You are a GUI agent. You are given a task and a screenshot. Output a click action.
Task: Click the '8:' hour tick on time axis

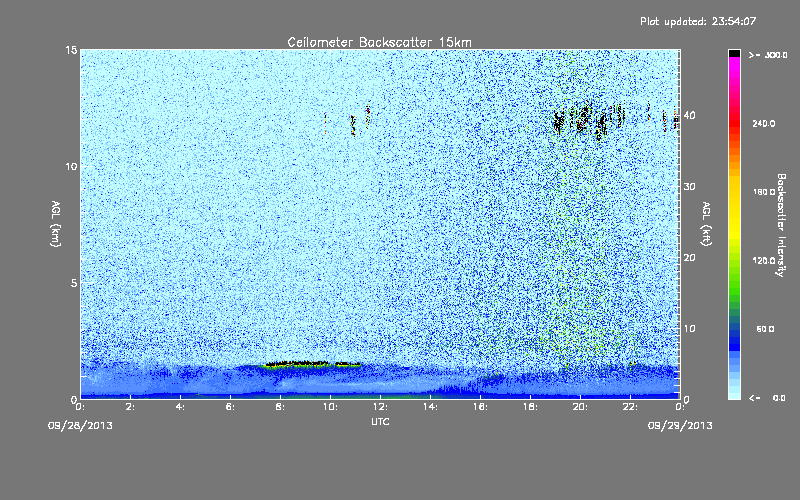(x=280, y=407)
